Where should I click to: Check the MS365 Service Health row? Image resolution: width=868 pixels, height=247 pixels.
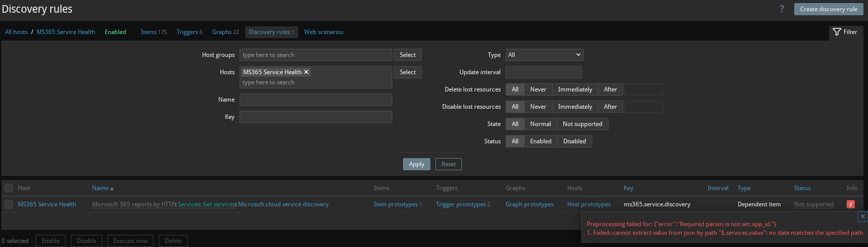(x=9, y=204)
